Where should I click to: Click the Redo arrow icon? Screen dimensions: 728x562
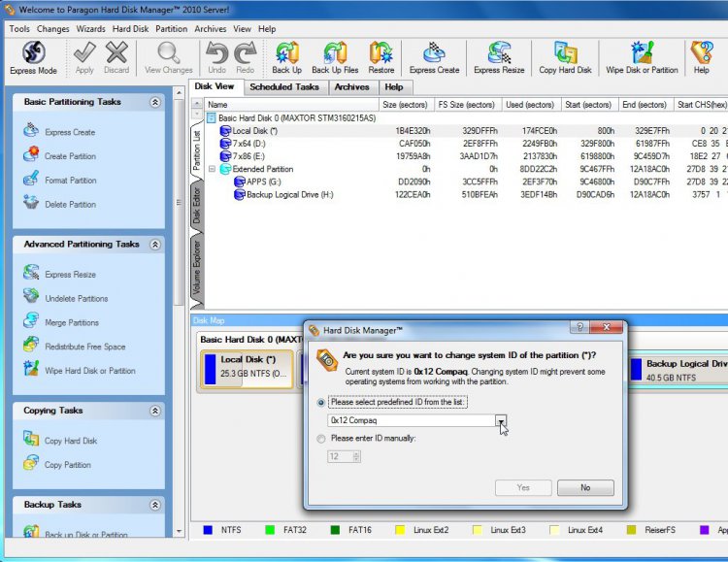tap(246, 57)
